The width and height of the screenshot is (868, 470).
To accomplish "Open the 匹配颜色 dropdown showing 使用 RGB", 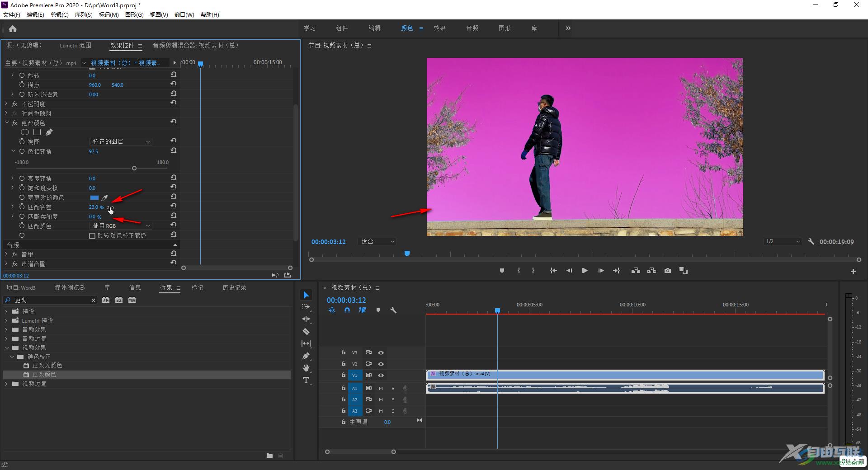I will point(121,226).
